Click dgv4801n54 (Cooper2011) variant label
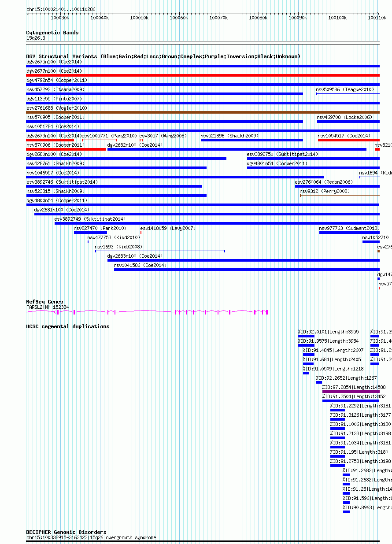The width and height of the screenshot is (392, 544). pos(277,163)
